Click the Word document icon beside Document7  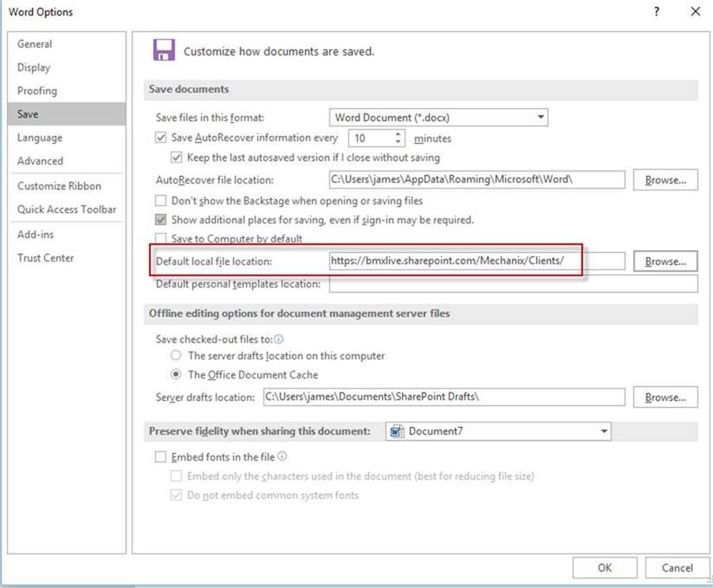(397, 431)
